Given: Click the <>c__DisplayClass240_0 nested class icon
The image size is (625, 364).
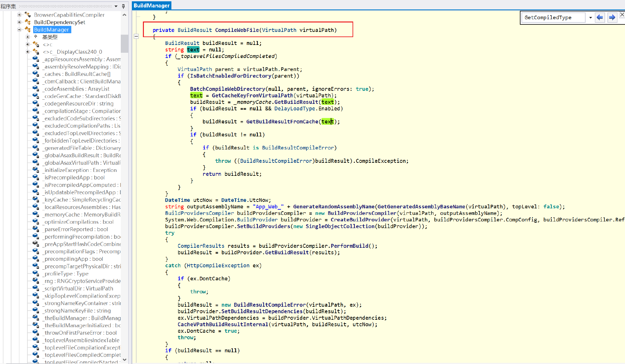Looking at the screenshot, I should click(36, 52).
